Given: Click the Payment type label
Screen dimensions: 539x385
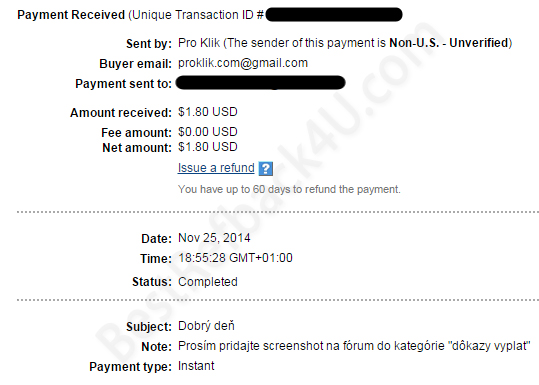Looking at the screenshot, I should click(x=130, y=367).
